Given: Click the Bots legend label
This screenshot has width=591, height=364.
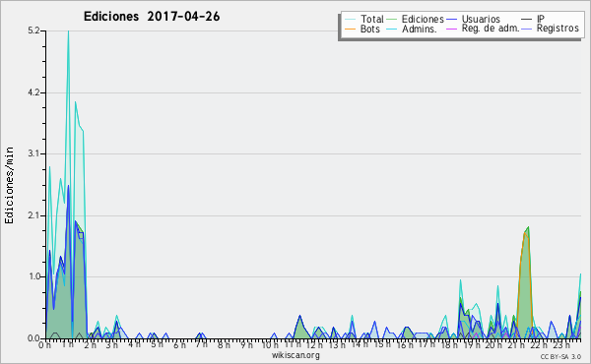Looking at the screenshot, I should click(x=370, y=29).
